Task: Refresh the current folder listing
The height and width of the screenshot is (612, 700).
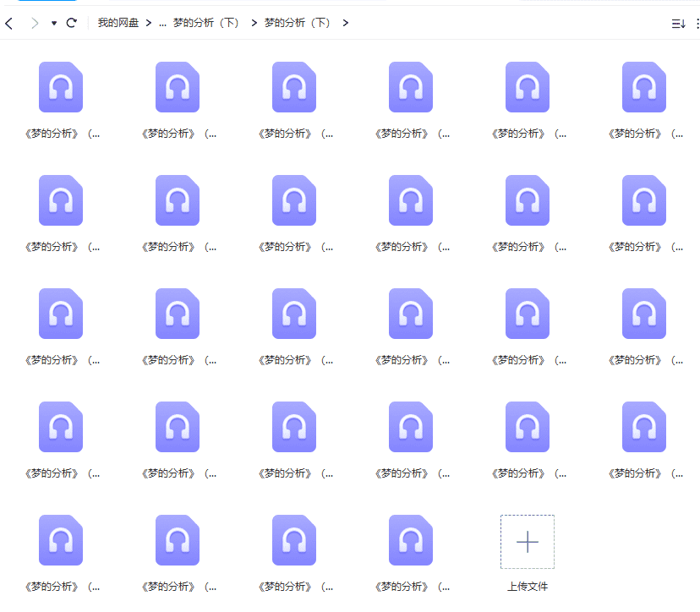Action: click(72, 23)
